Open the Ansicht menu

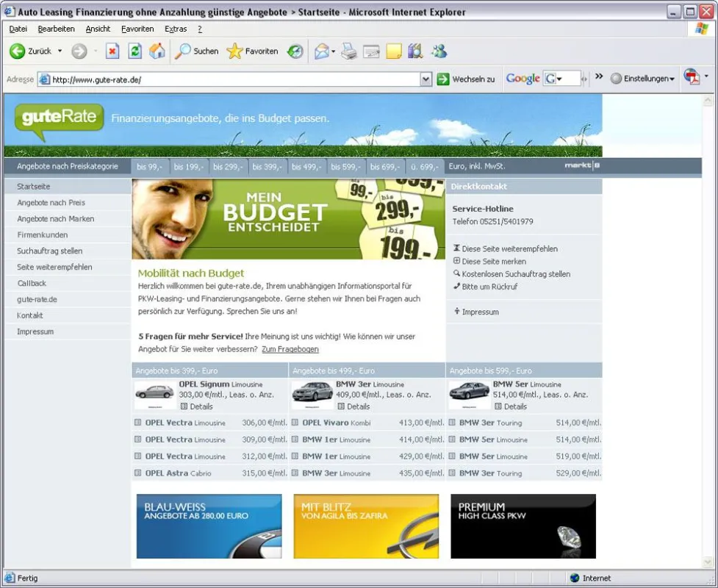(98, 29)
